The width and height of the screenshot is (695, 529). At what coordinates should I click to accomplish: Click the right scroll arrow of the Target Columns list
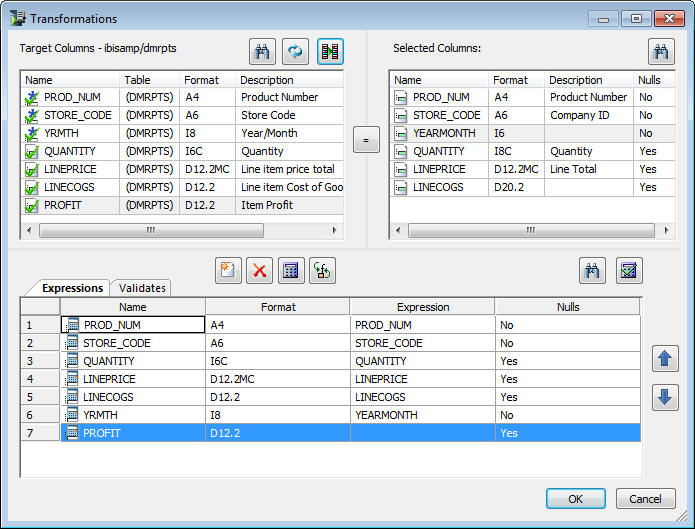point(334,231)
